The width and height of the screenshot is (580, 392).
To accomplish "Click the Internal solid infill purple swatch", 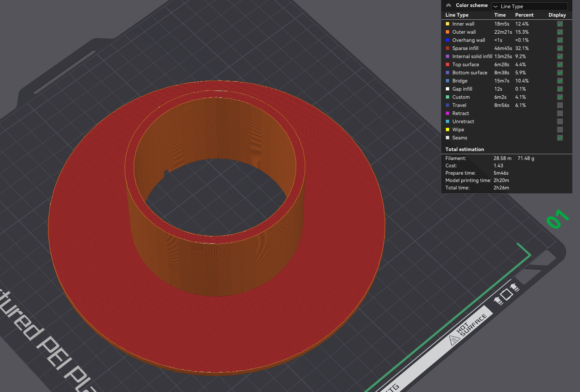I will pyautogui.click(x=447, y=56).
